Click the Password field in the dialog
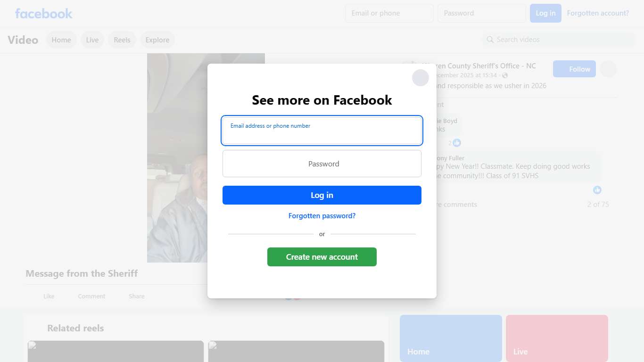 pos(322,164)
